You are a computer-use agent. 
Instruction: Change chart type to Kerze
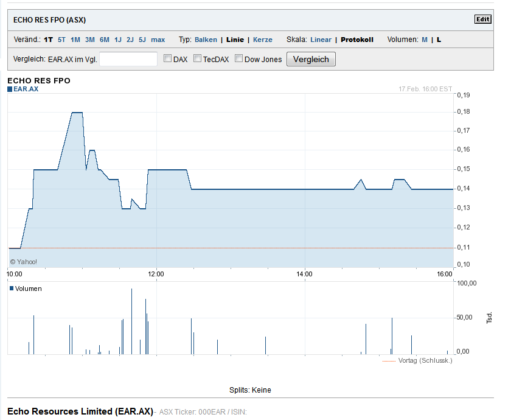pyautogui.click(x=263, y=40)
